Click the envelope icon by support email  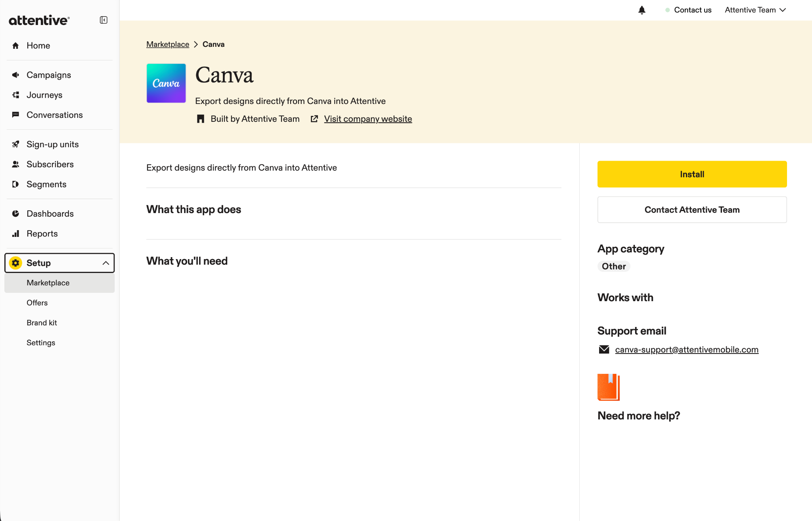pos(604,350)
